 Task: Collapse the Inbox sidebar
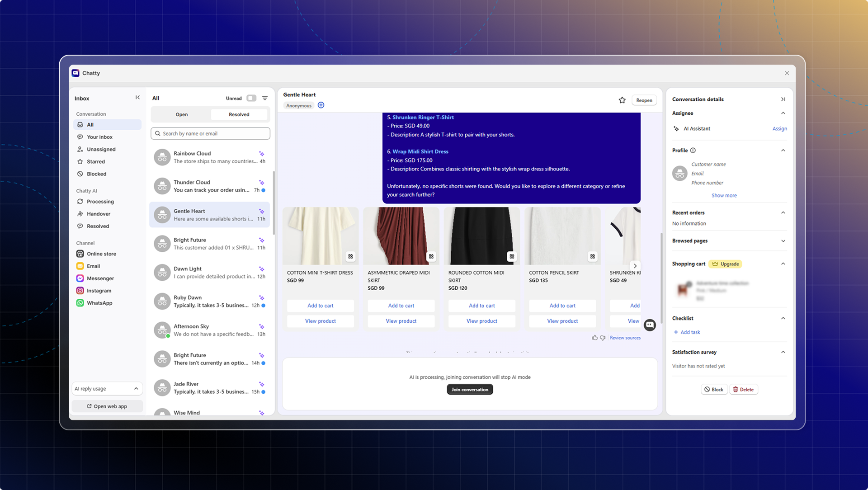(137, 98)
